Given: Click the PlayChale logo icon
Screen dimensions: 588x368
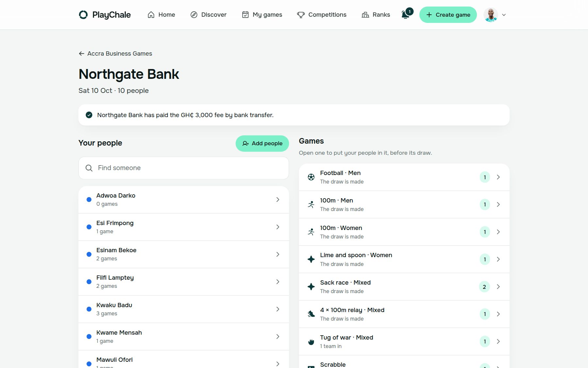Looking at the screenshot, I should 83,15.
